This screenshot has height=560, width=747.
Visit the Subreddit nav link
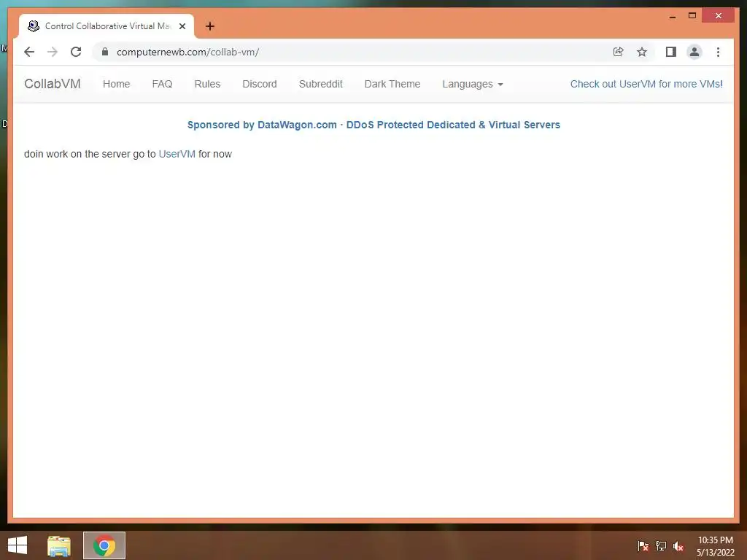point(321,84)
